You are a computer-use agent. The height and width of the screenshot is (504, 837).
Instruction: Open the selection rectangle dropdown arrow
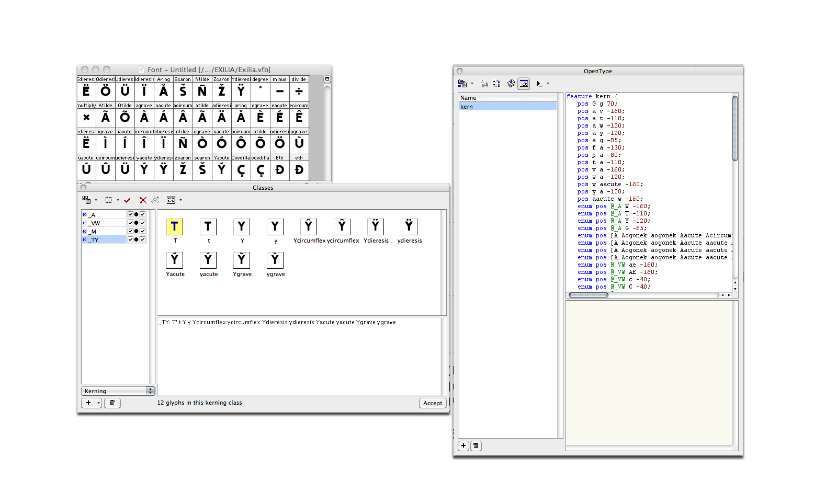point(118,200)
